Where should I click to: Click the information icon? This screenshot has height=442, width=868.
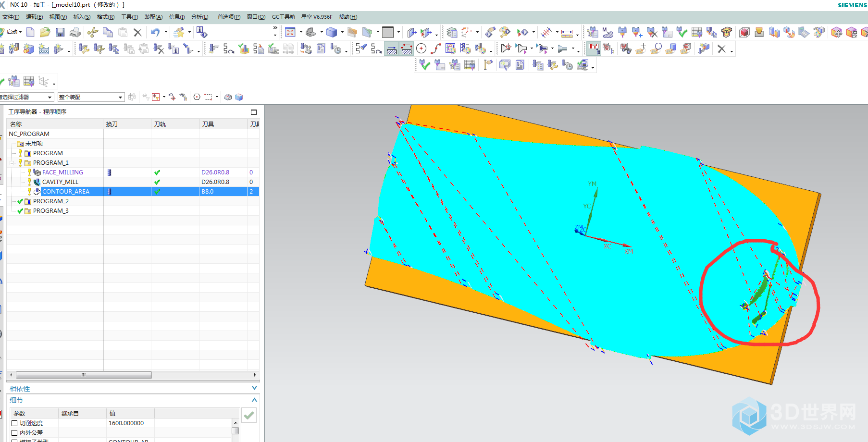[x=202, y=32]
